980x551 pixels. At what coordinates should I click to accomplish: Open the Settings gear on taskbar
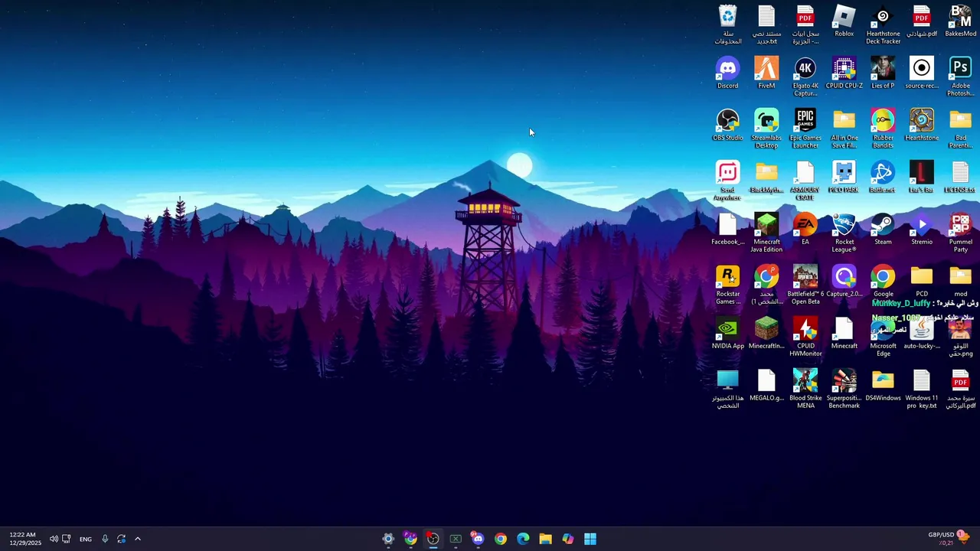(388, 539)
